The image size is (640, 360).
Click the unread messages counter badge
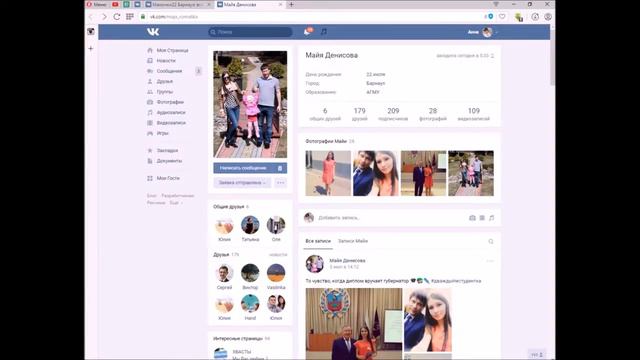(198, 71)
